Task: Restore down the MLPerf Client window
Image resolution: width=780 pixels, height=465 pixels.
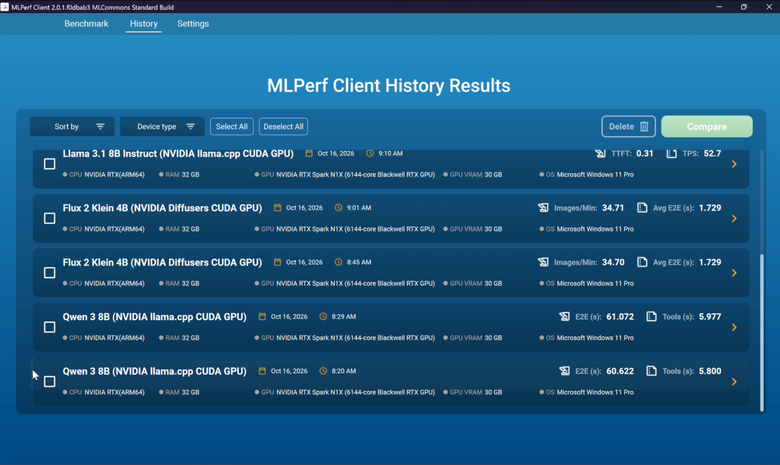Action: coord(744,7)
